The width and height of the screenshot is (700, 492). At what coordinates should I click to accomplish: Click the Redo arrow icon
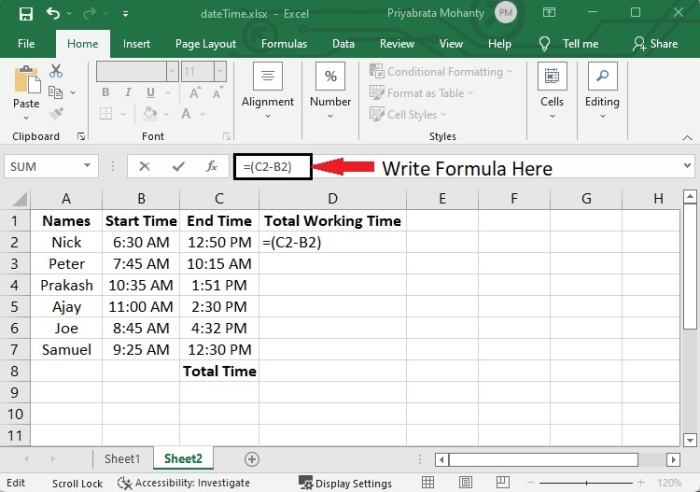[90, 13]
